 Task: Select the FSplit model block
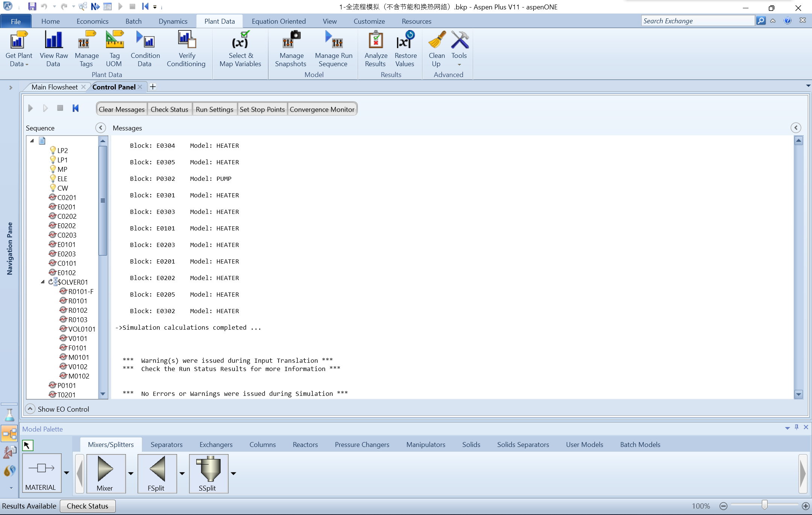coord(157,473)
